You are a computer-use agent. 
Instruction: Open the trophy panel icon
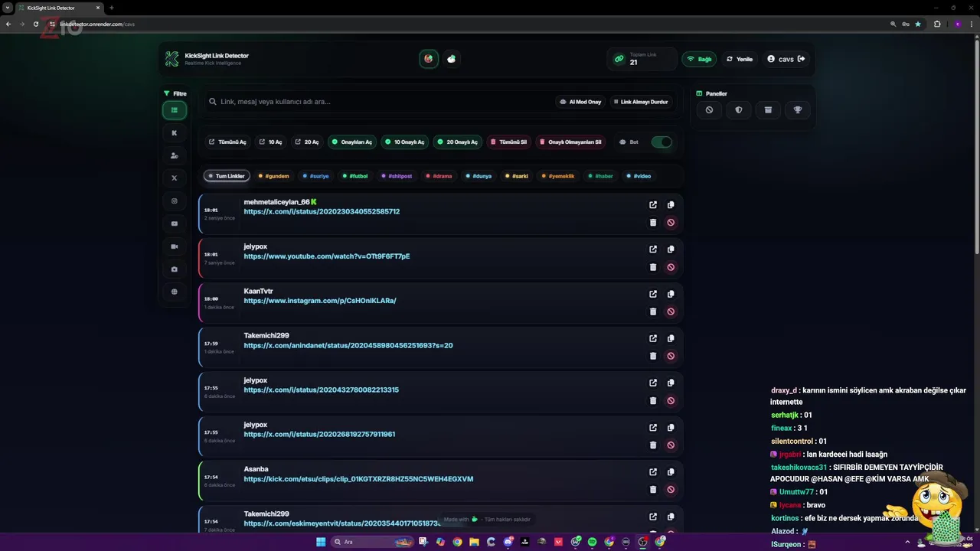[x=798, y=110]
